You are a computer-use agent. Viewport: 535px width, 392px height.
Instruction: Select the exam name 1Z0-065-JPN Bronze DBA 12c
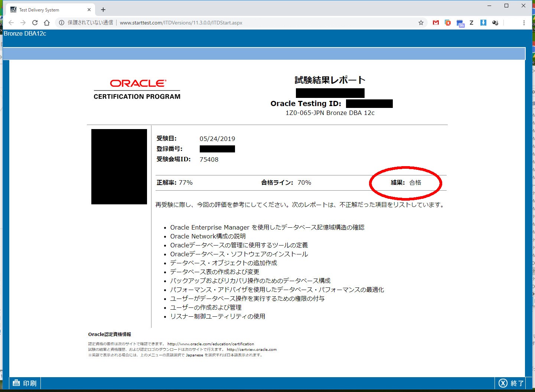point(330,113)
